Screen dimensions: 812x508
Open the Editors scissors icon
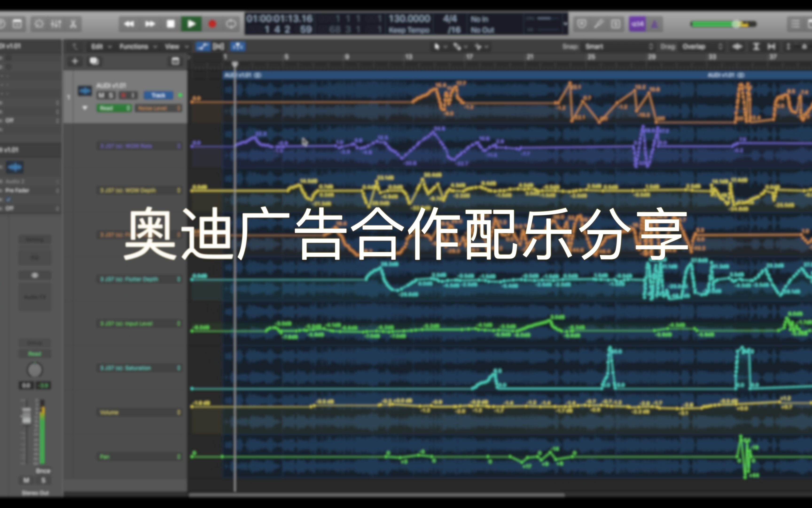73,24
